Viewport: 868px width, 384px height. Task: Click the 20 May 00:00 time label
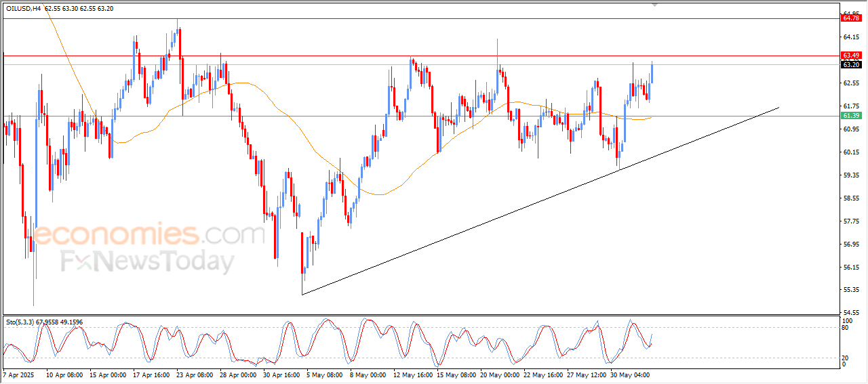point(500,374)
